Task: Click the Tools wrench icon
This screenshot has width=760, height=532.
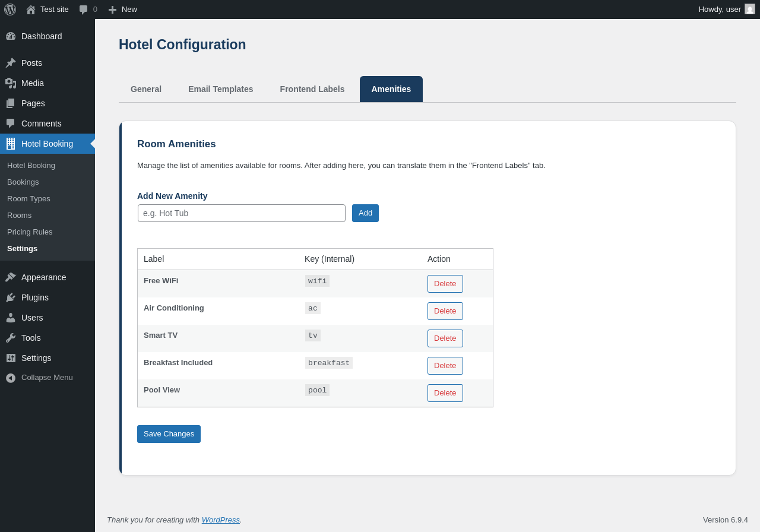Action: 11,338
